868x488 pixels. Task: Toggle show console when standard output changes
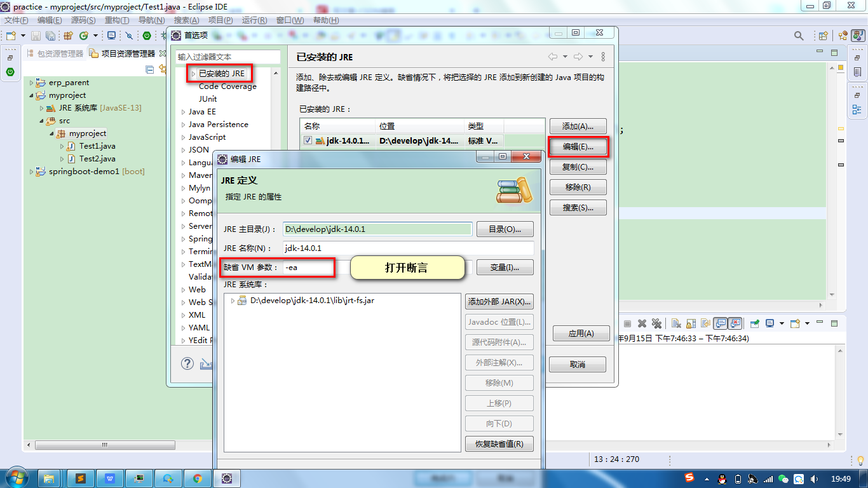[x=720, y=323]
